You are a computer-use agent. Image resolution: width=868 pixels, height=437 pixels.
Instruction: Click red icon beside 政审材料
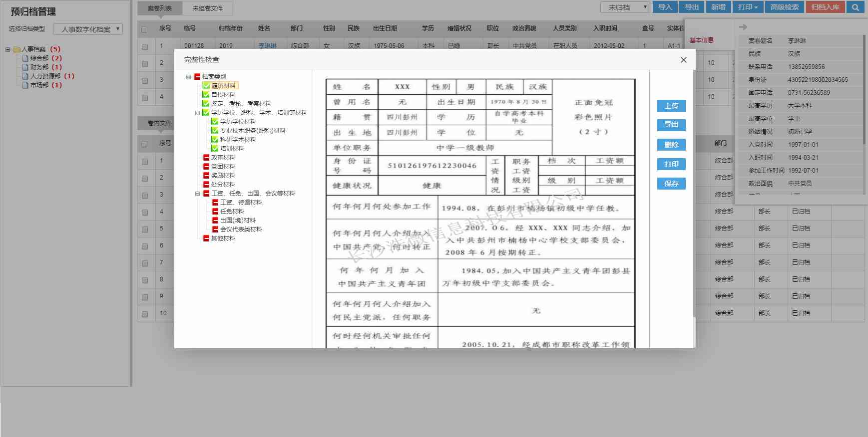click(x=206, y=158)
